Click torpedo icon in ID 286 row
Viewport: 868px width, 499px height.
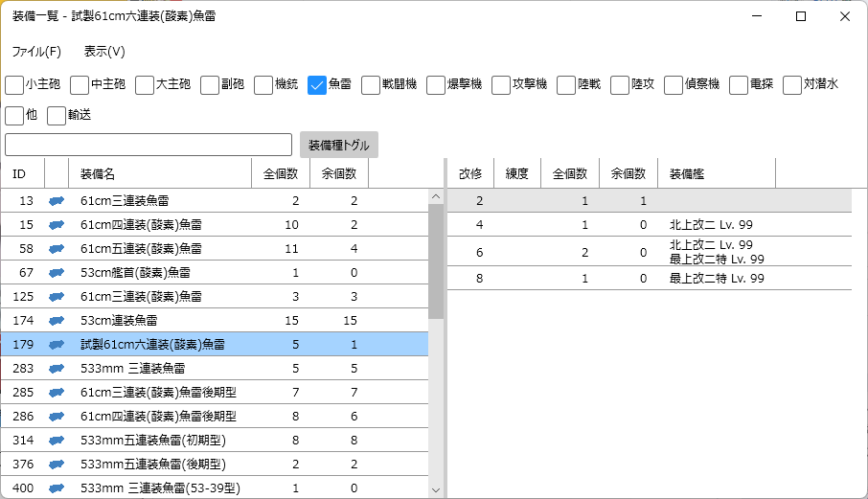[x=57, y=416]
